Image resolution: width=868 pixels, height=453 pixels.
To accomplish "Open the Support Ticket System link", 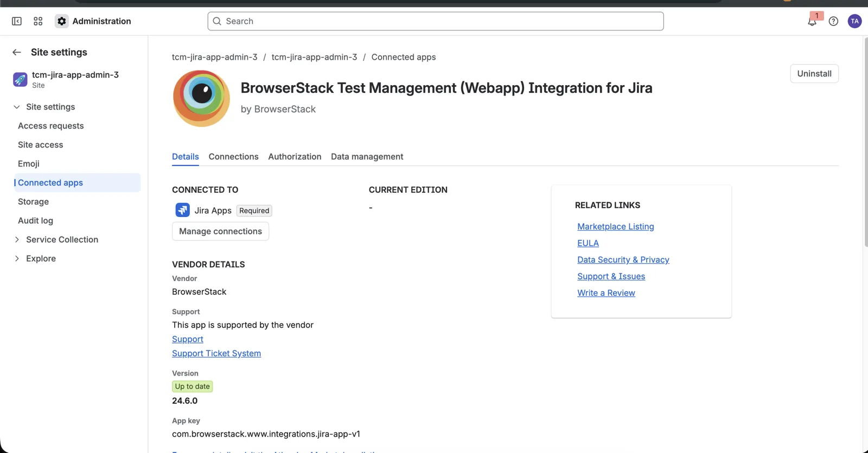I will 216,353.
